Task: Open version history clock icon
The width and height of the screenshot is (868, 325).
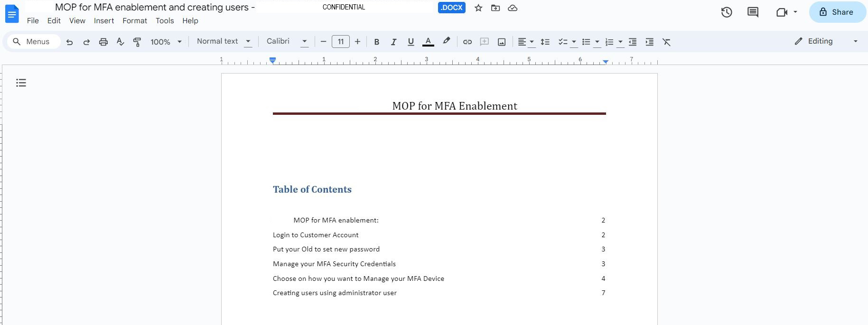Action: pyautogui.click(x=727, y=12)
